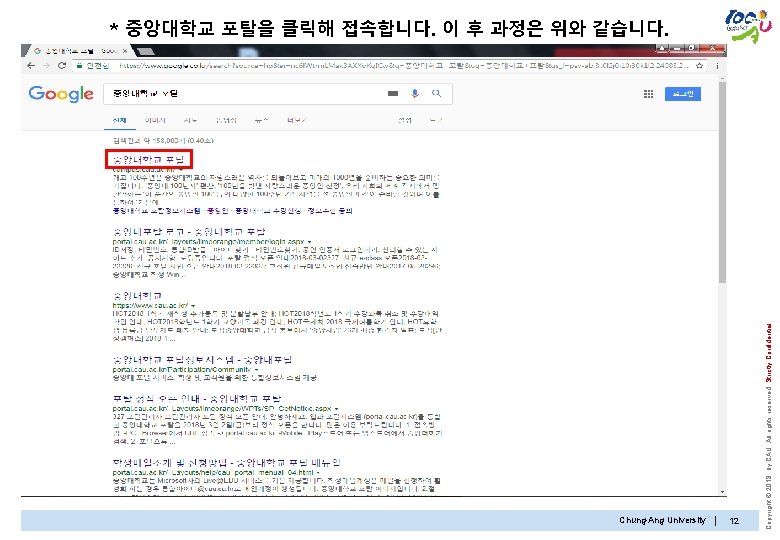Click the browser forward arrow
Viewport: 780px width, 540px height.
point(46,66)
